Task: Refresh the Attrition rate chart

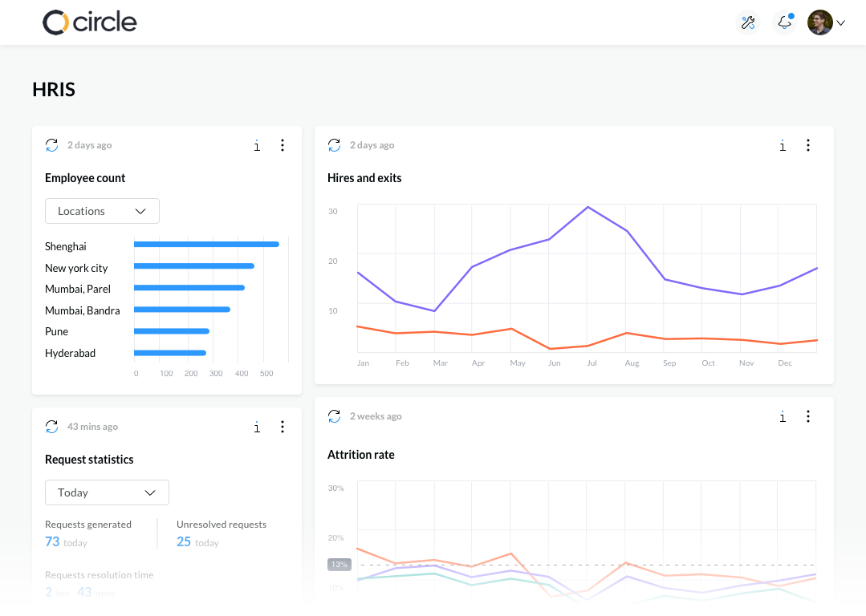Action: (x=334, y=416)
